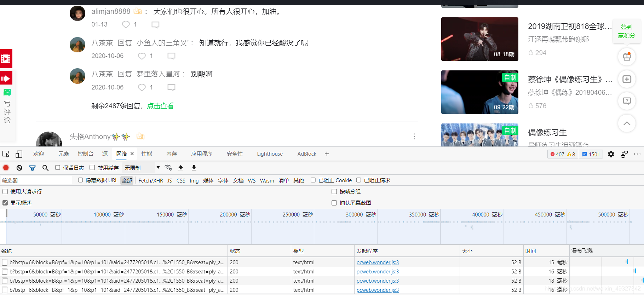
Task: Open the DevTools feedback people icon
Action: point(624,154)
